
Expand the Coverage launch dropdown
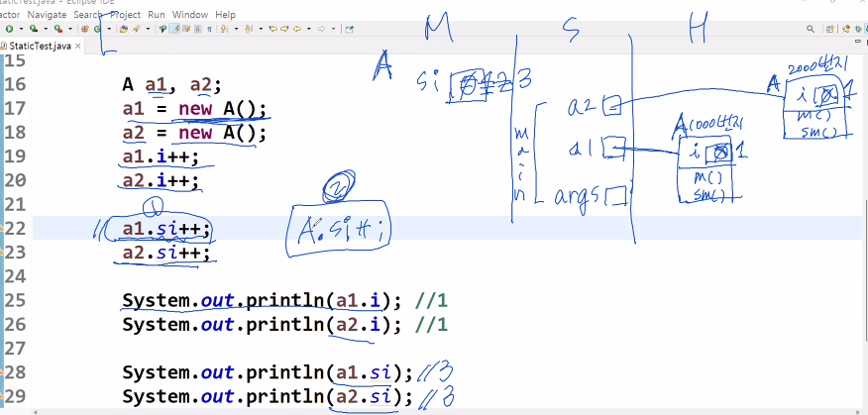pos(46,29)
